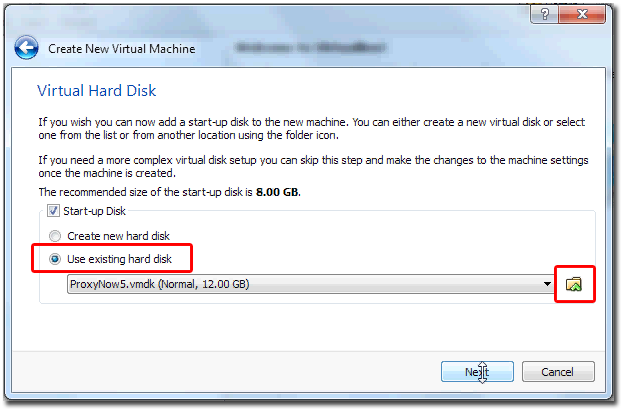Image resolution: width=627 pixels, height=415 pixels.
Task: Select the Use existing hard disk radio
Action: (x=55, y=259)
